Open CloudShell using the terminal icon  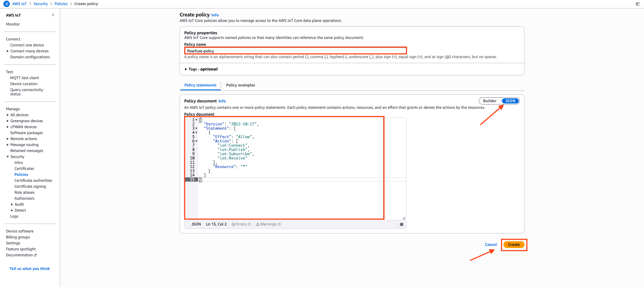tap(638, 4)
